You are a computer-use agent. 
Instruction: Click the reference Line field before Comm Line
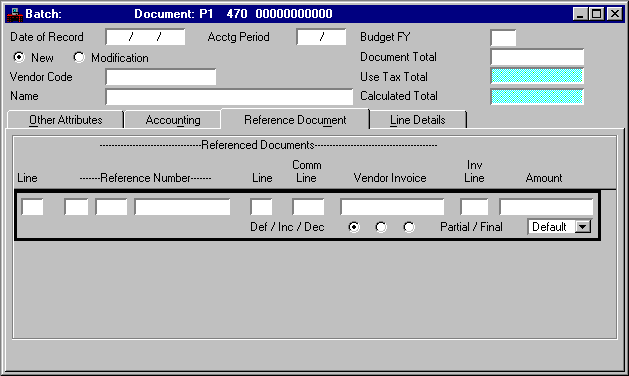coord(261,207)
